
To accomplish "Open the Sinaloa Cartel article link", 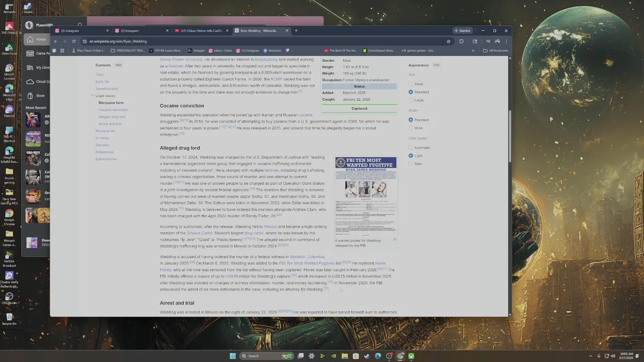I will [x=200, y=233].
